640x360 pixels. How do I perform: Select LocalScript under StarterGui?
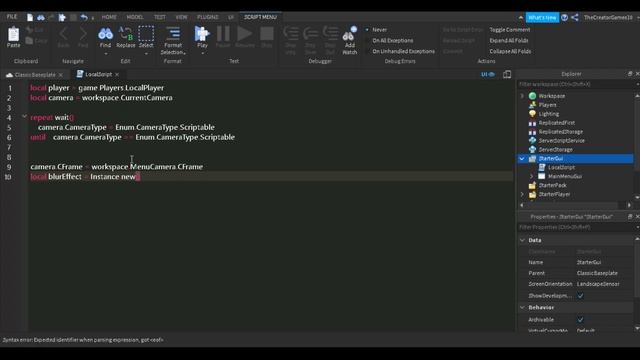[561, 167]
